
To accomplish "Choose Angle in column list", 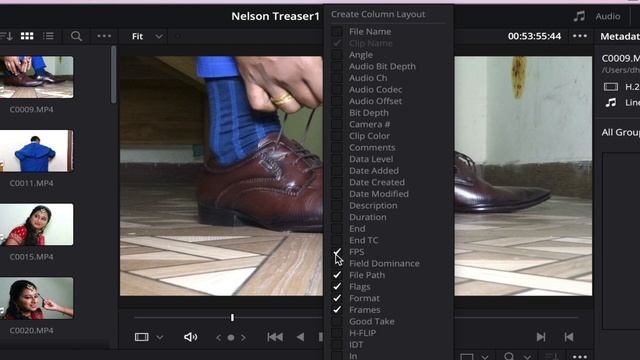I will [361, 55].
